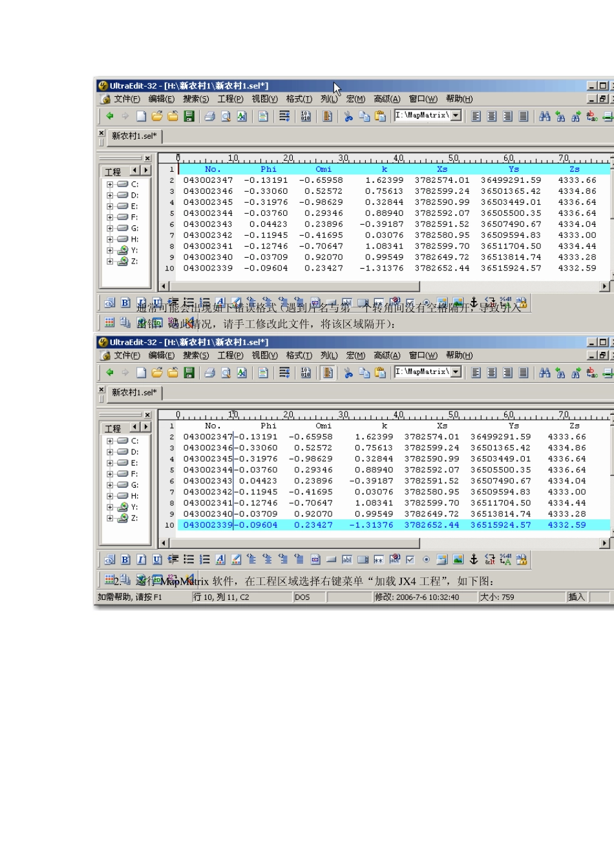Open 格式(T) menu in upper window
The height and width of the screenshot is (868, 614).
coord(299,99)
